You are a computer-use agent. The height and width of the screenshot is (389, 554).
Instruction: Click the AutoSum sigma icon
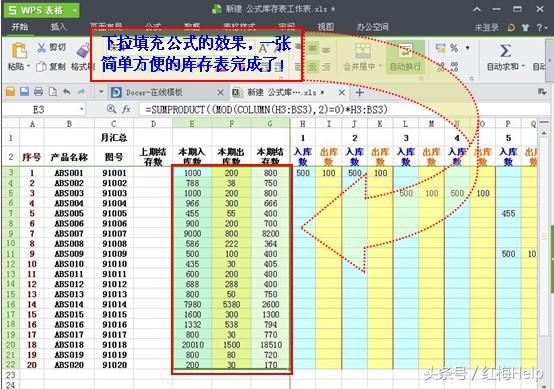(x=505, y=51)
